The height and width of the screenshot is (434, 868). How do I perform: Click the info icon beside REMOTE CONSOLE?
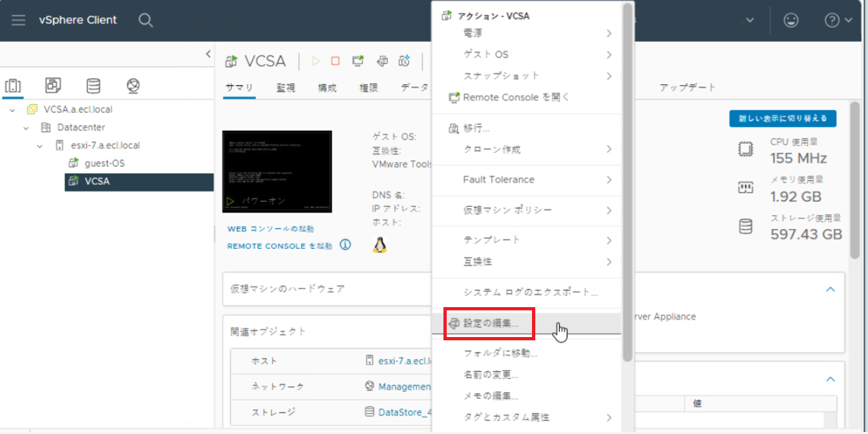coord(345,245)
